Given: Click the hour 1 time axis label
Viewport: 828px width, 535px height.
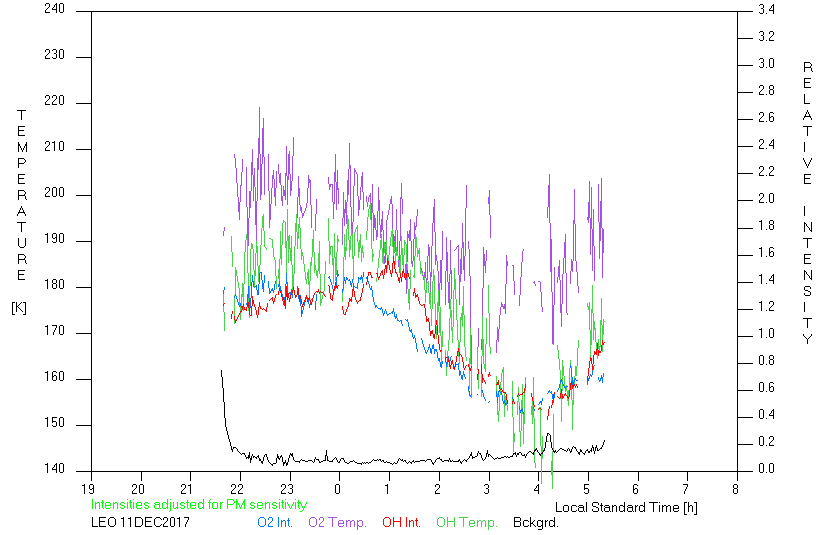Looking at the screenshot, I should [387, 489].
